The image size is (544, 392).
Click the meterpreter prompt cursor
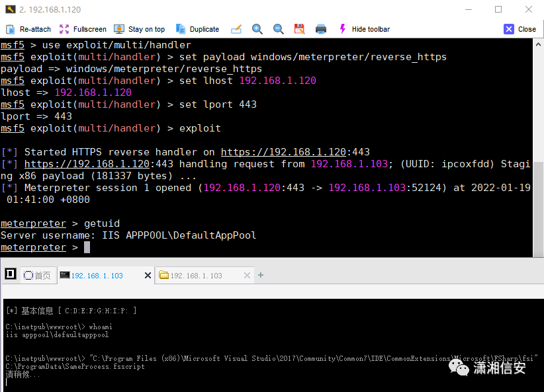87,247
